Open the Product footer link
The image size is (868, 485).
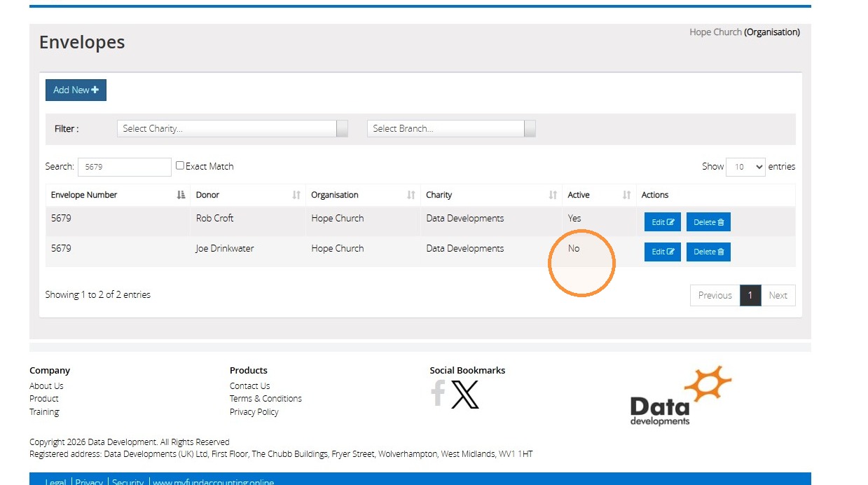click(44, 398)
